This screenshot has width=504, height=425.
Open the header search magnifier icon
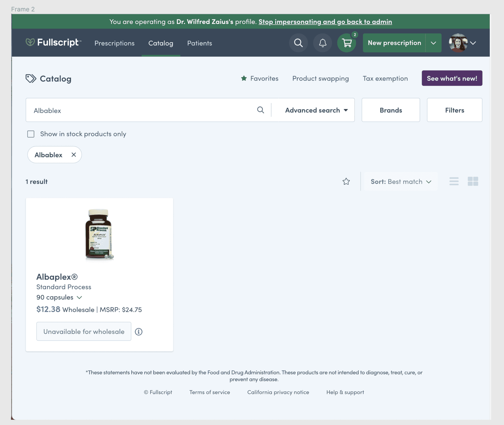click(298, 43)
